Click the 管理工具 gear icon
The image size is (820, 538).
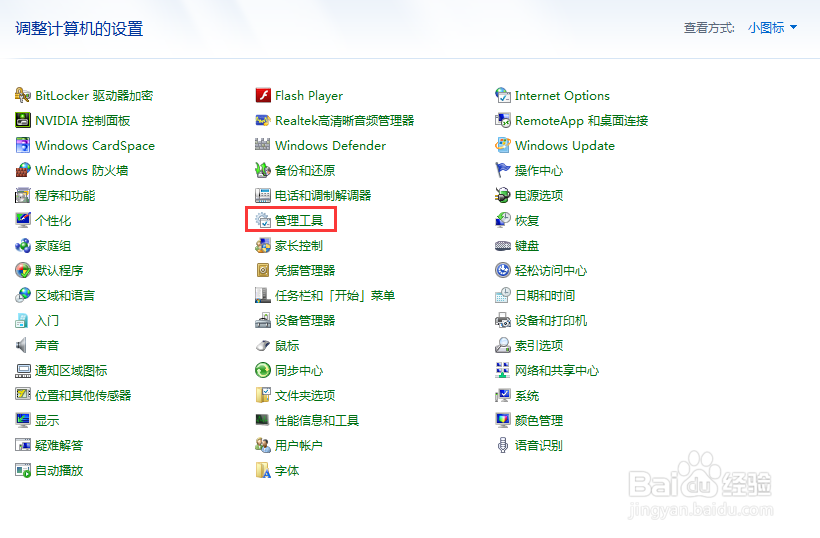pyautogui.click(x=263, y=221)
